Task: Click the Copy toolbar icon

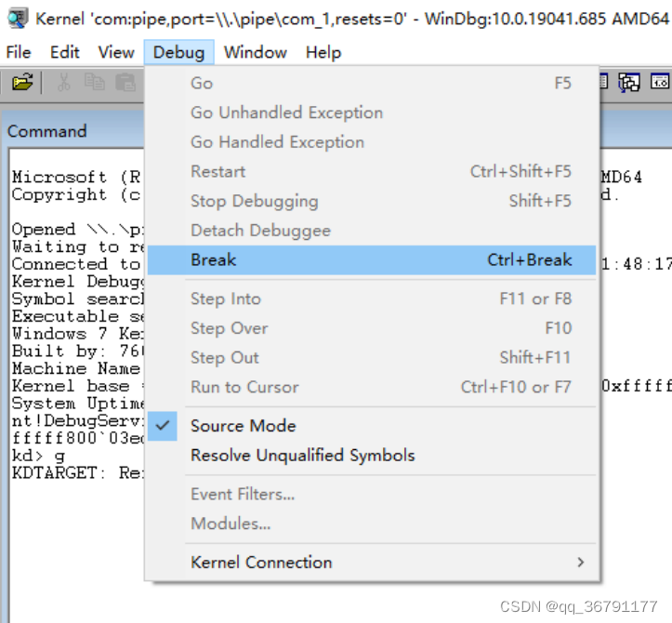Action: click(95, 83)
